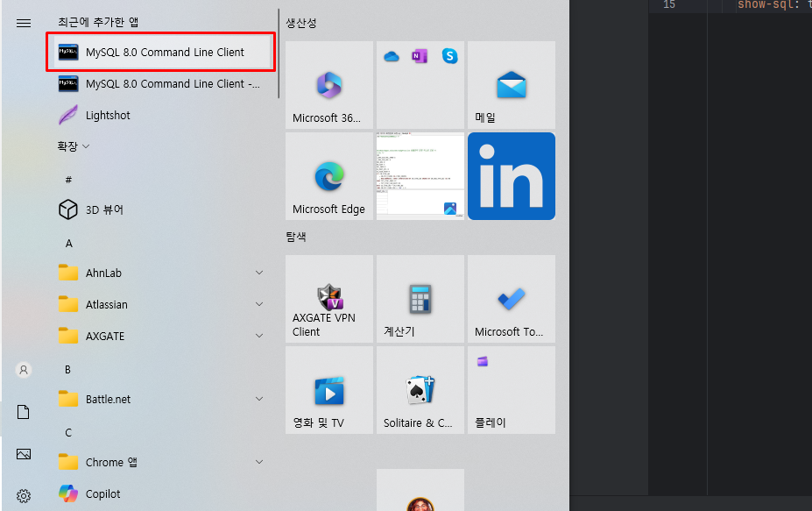Open the LinkedIn tile

512,176
